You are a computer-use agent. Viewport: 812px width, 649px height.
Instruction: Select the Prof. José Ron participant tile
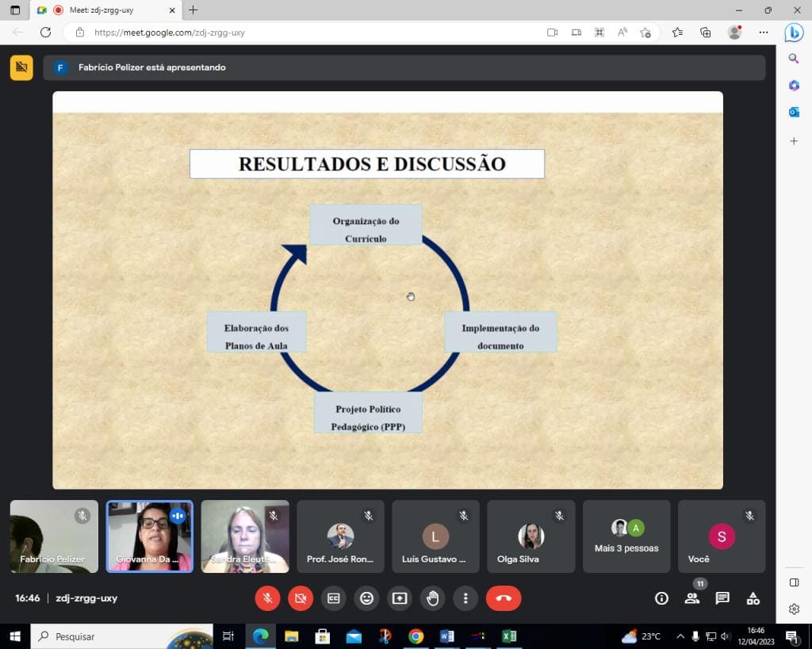tap(340, 536)
